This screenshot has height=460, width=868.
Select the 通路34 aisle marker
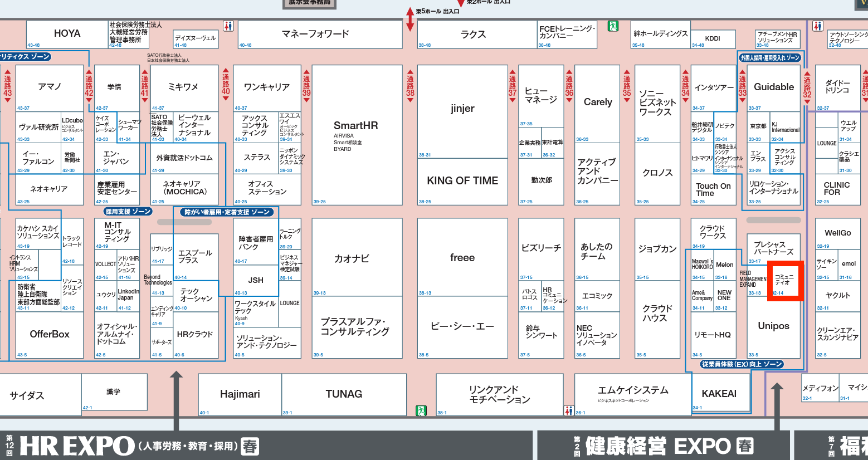(685, 85)
